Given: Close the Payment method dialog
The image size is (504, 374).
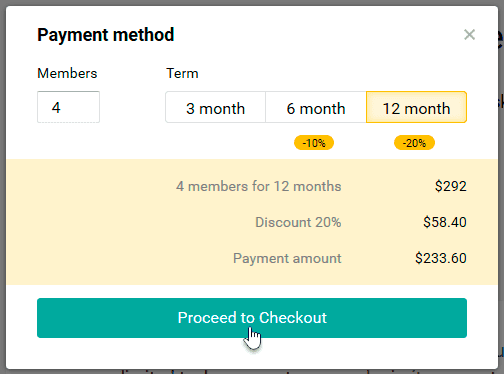Looking at the screenshot, I should point(469,35).
